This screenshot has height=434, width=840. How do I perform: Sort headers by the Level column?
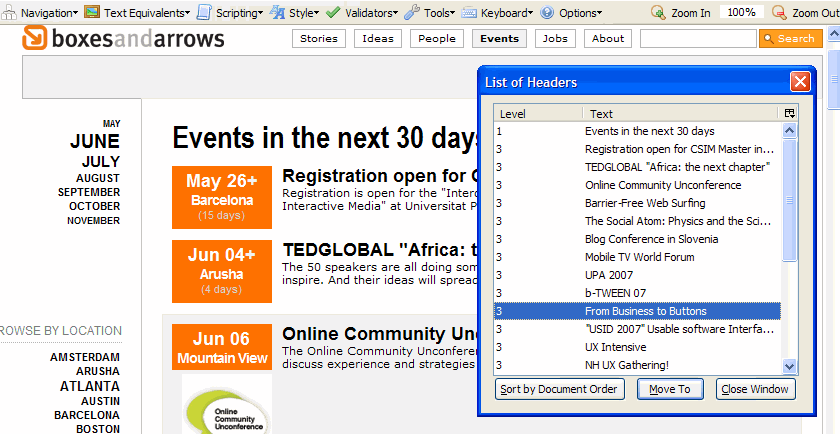tap(539, 114)
